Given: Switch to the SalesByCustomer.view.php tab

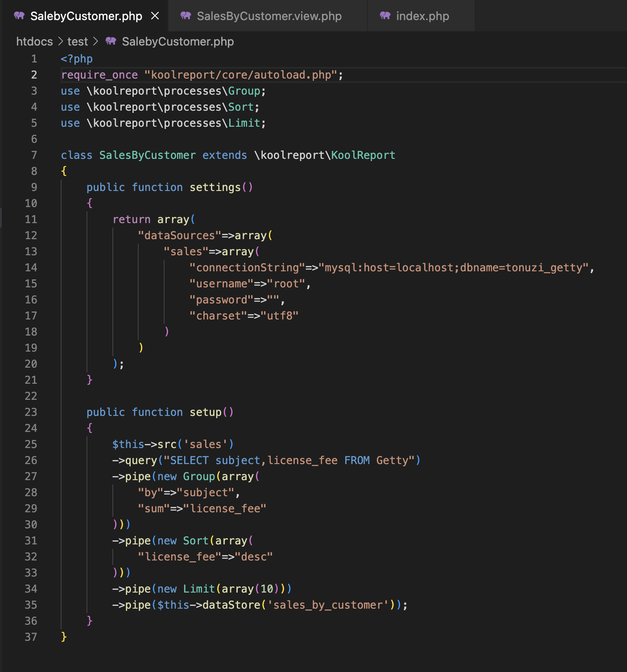Looking at the screenshot, I should 269,16.
